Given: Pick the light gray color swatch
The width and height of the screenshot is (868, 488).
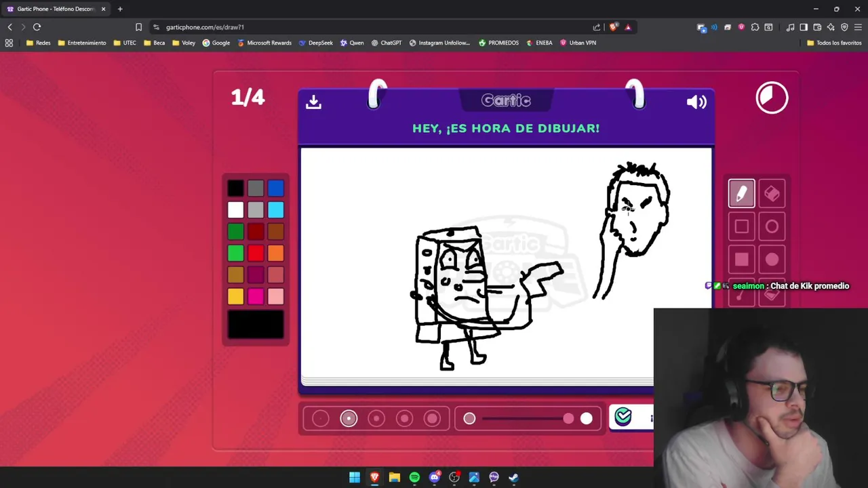Looking at the screenshot, I should tap(256, 210).
